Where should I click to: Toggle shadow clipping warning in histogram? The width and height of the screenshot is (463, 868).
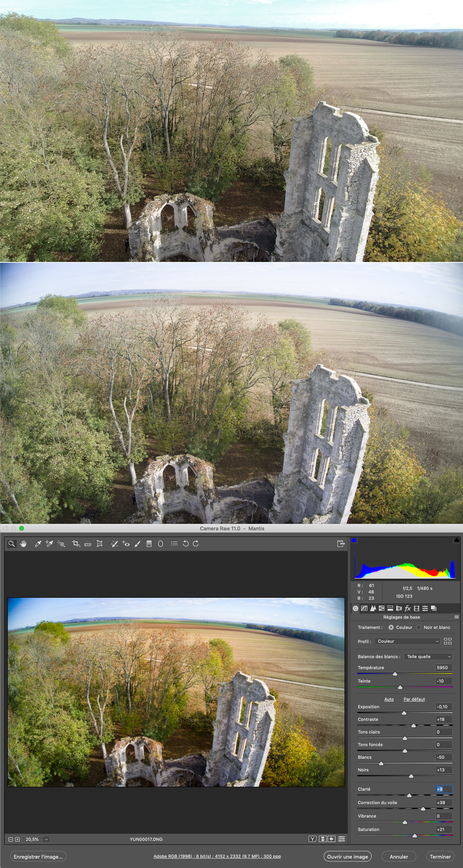click(354, 540)
